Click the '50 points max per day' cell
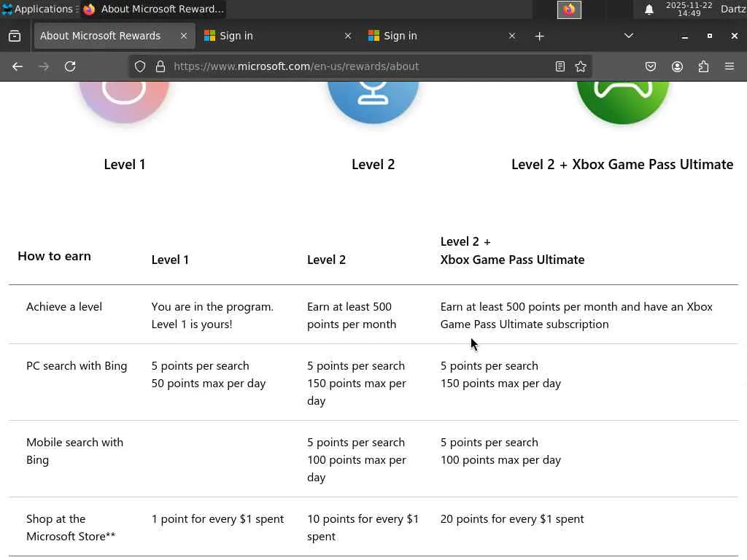 208,384
